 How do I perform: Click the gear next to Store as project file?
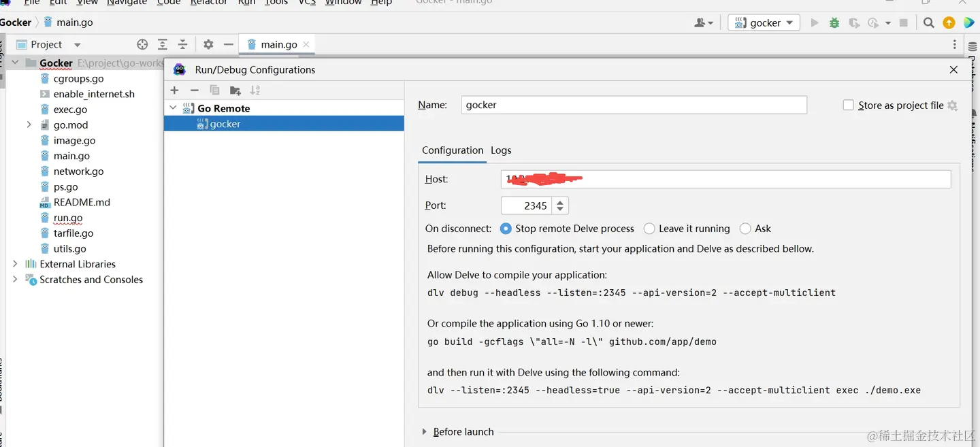click(x=953, y=105)
